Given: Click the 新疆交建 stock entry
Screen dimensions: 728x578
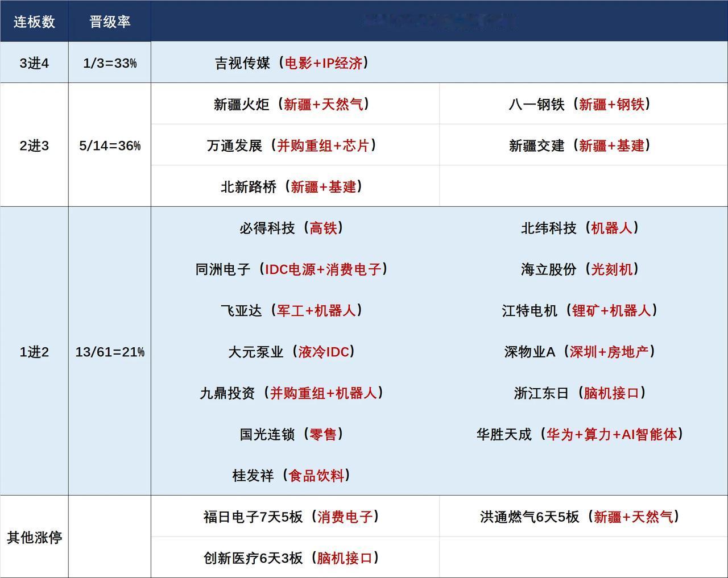Looking at the screenshot, I should coord(580,145).
